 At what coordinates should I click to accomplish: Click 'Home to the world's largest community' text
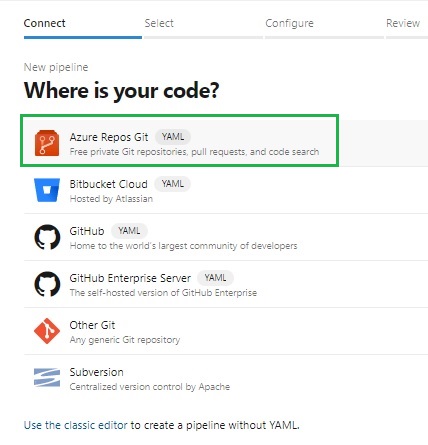click(x=183, y=246)
